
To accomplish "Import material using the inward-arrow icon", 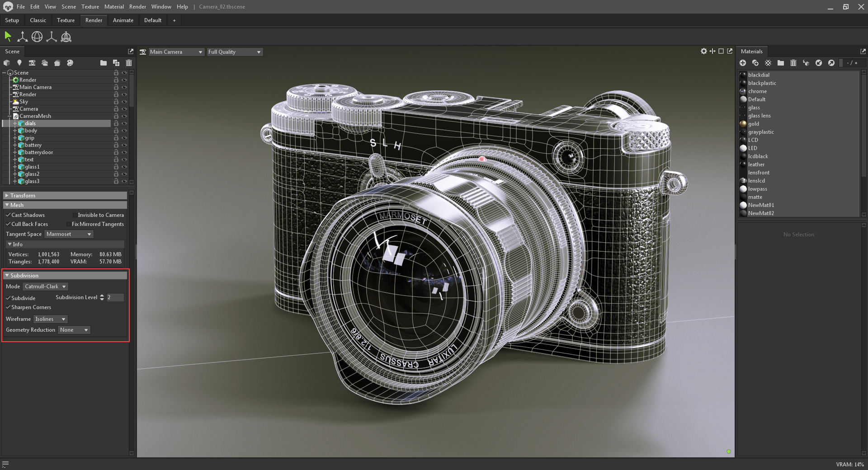I will 819,63.
